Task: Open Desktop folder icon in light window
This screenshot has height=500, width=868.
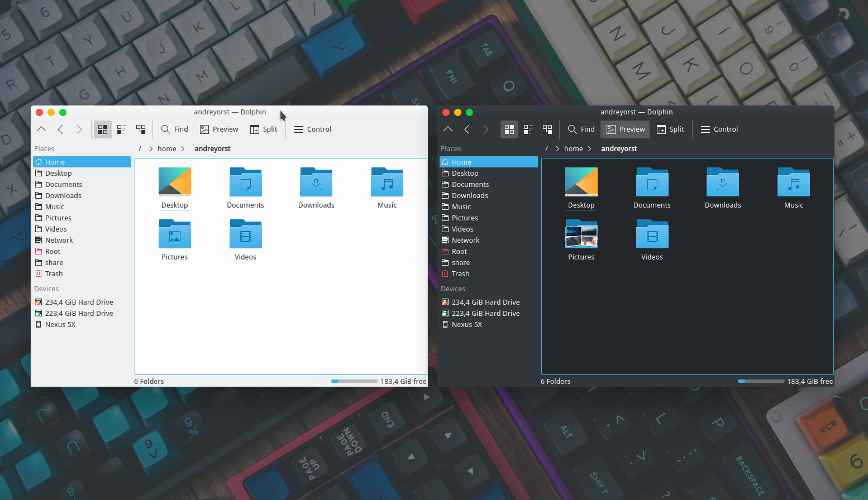Action: click(x=175, y=182)
